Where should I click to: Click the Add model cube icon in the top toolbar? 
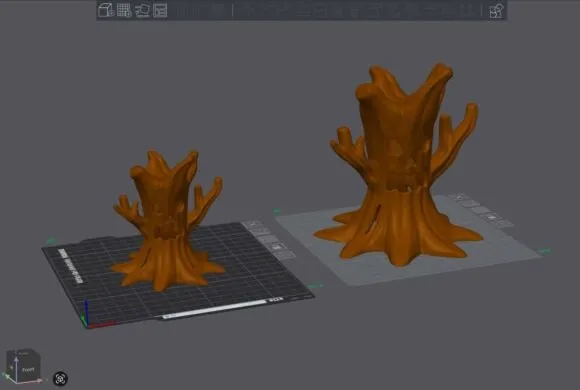coord(106,10)
